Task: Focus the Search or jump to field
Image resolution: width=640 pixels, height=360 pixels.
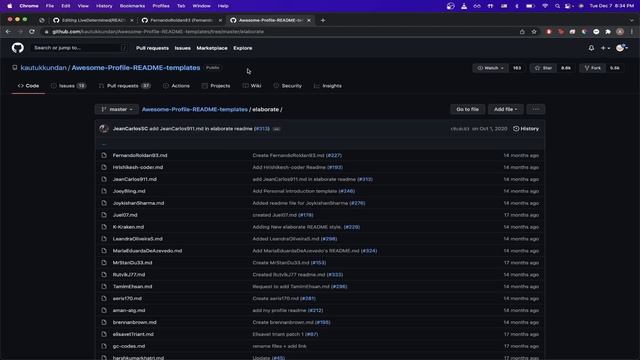Action: pyautogui.click(x=79, y=48)
